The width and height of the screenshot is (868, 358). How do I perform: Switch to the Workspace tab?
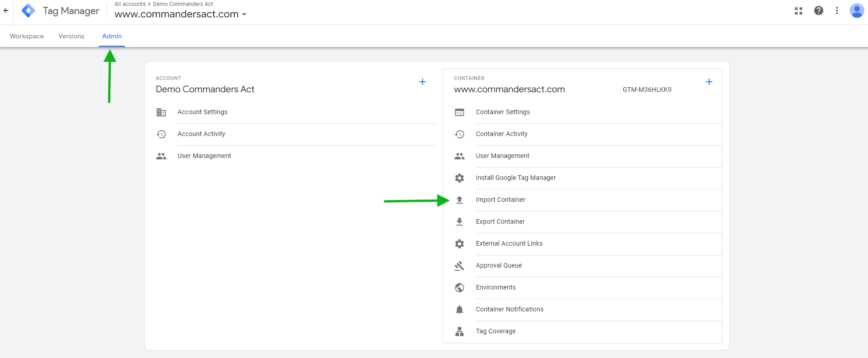click(26, 36)
